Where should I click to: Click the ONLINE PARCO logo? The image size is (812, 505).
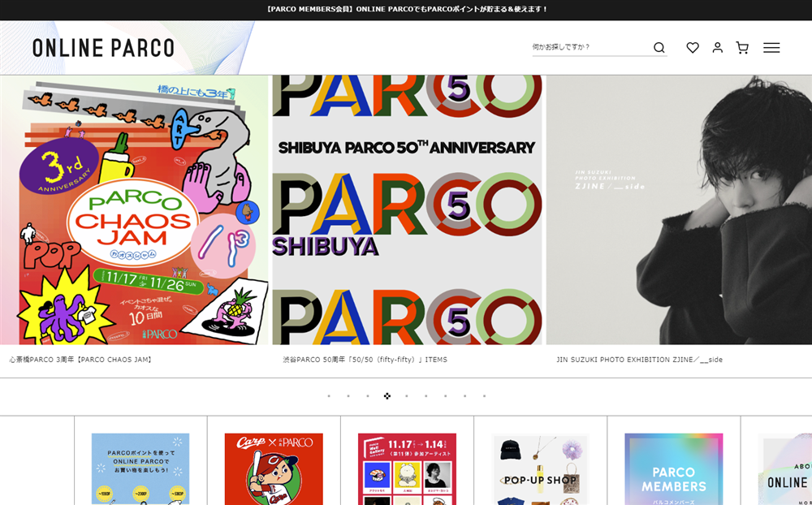[x=104, y=48]
